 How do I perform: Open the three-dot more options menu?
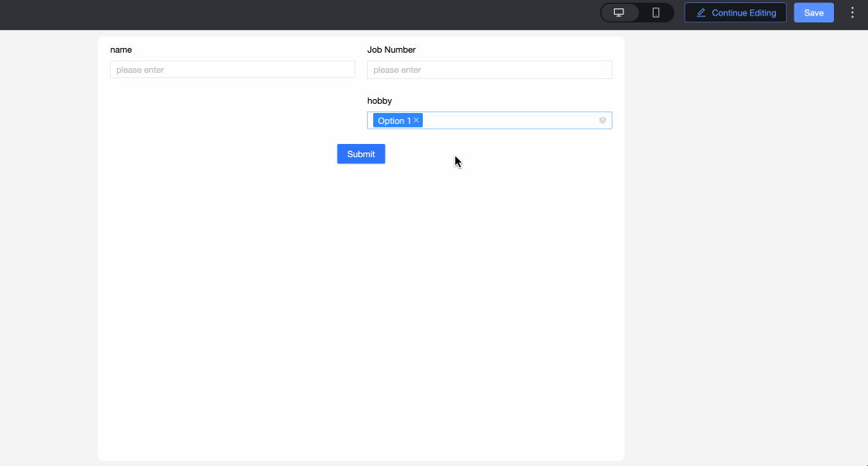pyautogui.click(x=852, y=12)
